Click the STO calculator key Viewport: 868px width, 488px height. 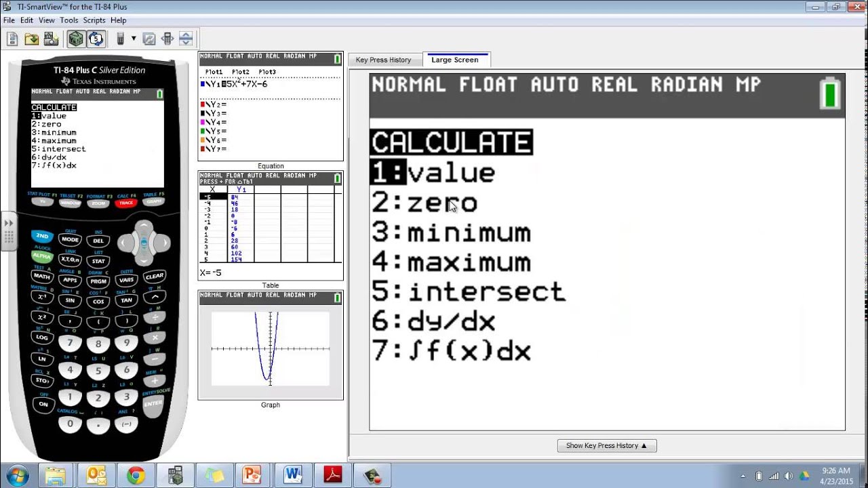click(x=42, y=380)
